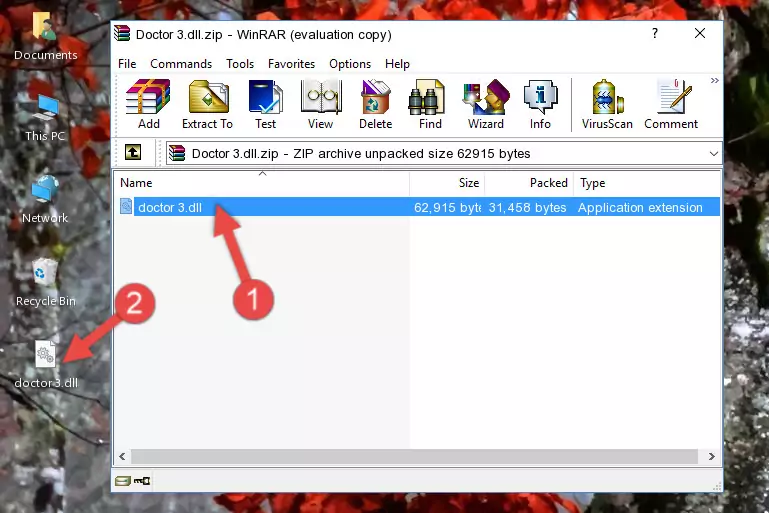Expand the toolbar overflow chevron
Image resolution: width=769 pixels, height=513 pixels.
[715, 80]
